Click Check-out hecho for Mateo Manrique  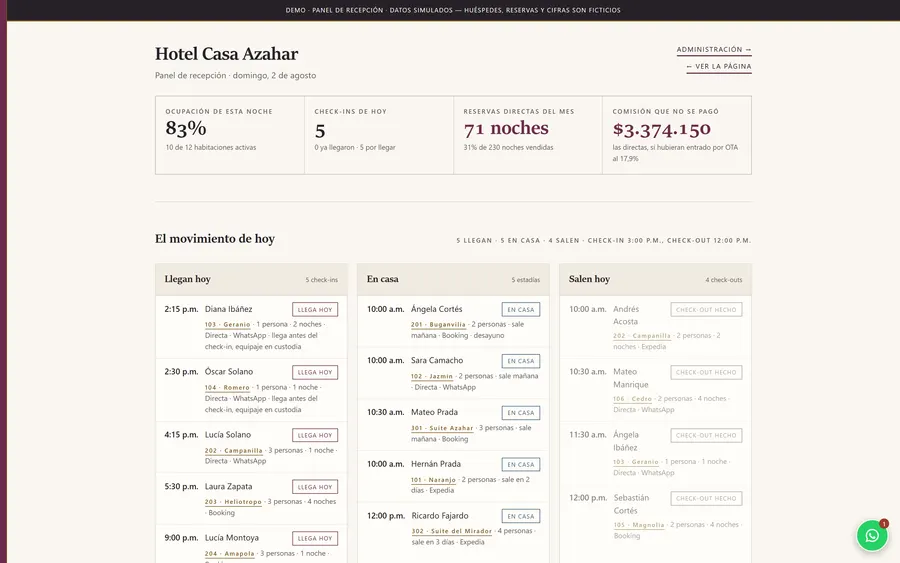click(x=706, y=372)
